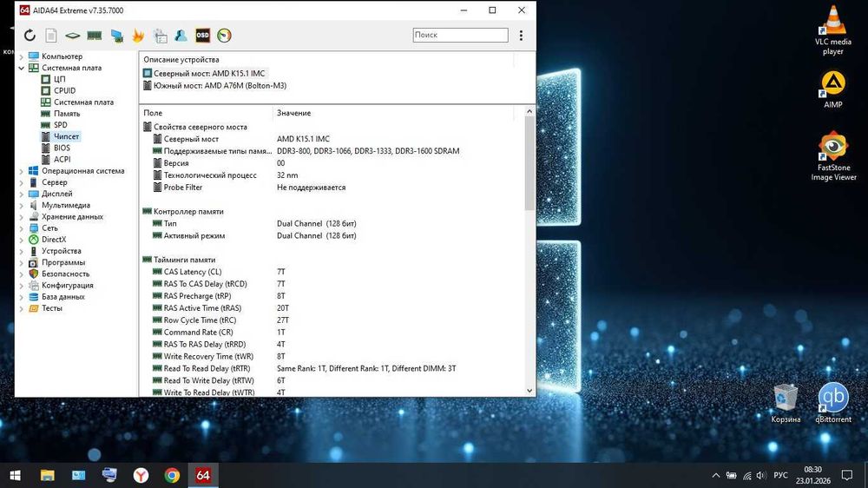Expand the Мультимедиа tree node
Viewport: 868px width, 488px height.
21,206
